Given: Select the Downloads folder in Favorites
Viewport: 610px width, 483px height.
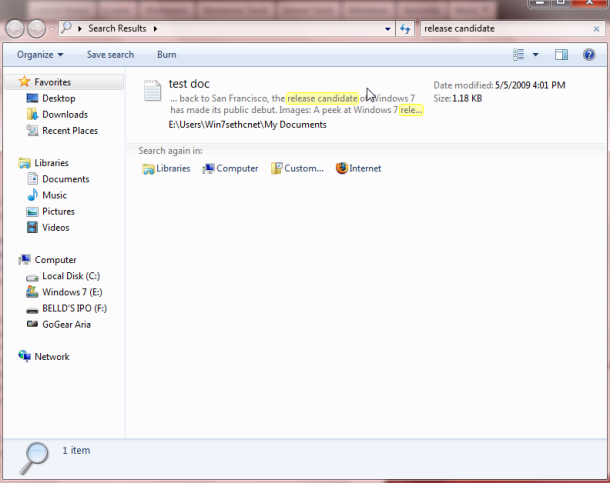Looking at the screenshot, I should (64, 115).
